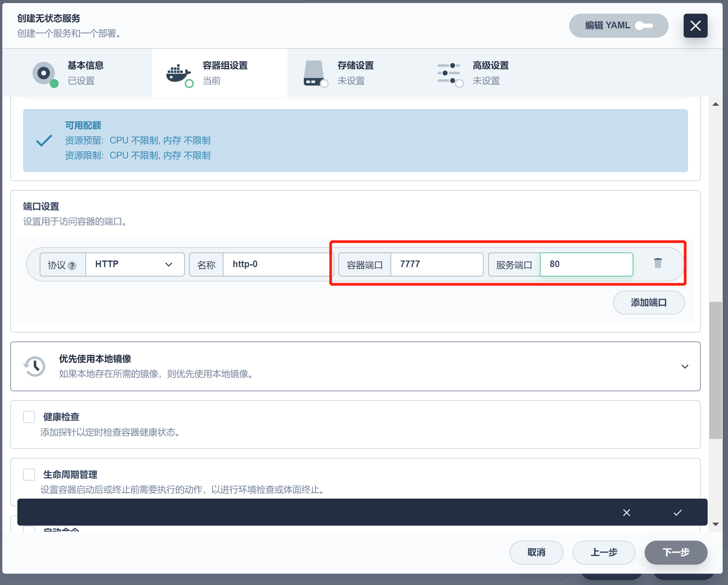Enable the 生命周期管理 checkbox
Image resolution: width=728 pixels, height=585 pixels.
click(x=29, y=474)
